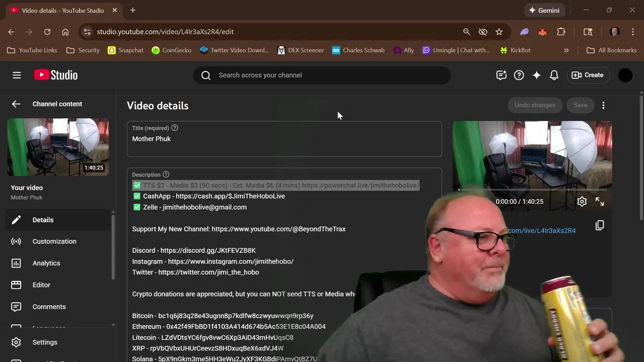This screenshot has width=644, height=362.
Task: Open the Chrome extensions puzzle icon
Action: (561, 32)
